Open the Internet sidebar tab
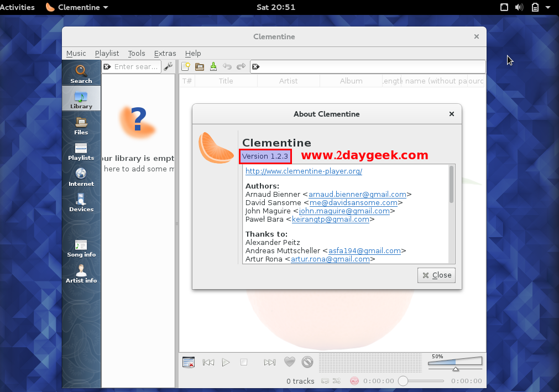 coord(81,177)
